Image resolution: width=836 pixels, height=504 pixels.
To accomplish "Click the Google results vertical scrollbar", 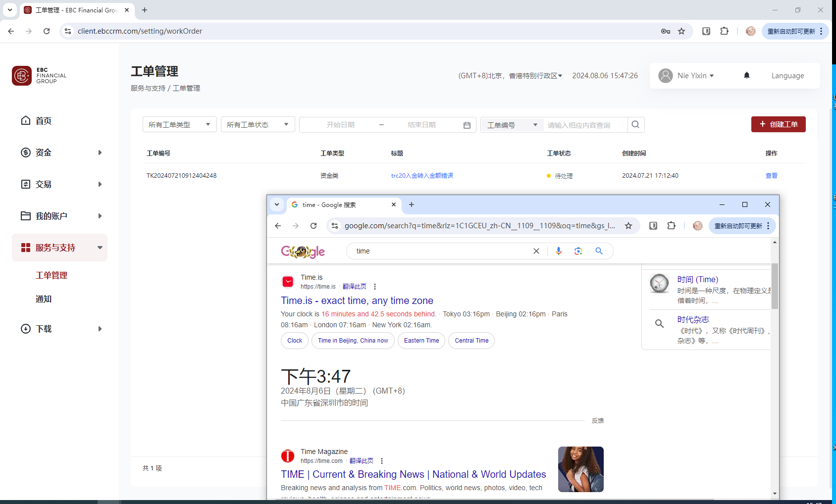I will pos(775,287).
